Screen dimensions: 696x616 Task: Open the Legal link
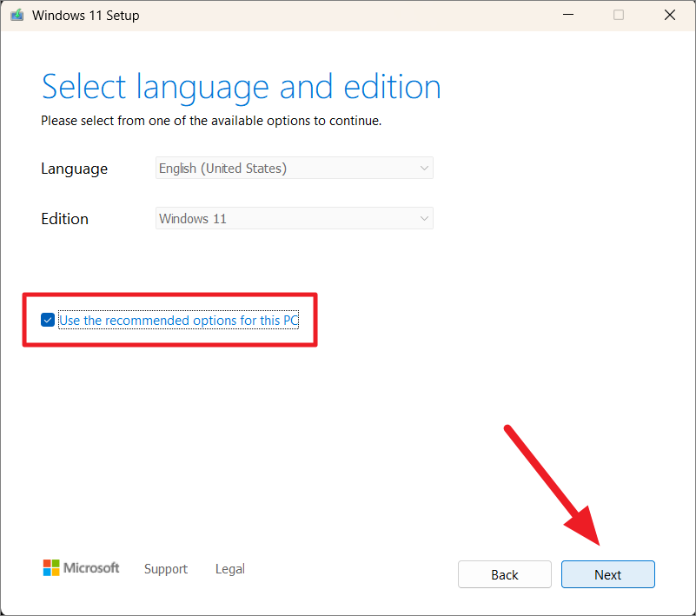[230, 569]
